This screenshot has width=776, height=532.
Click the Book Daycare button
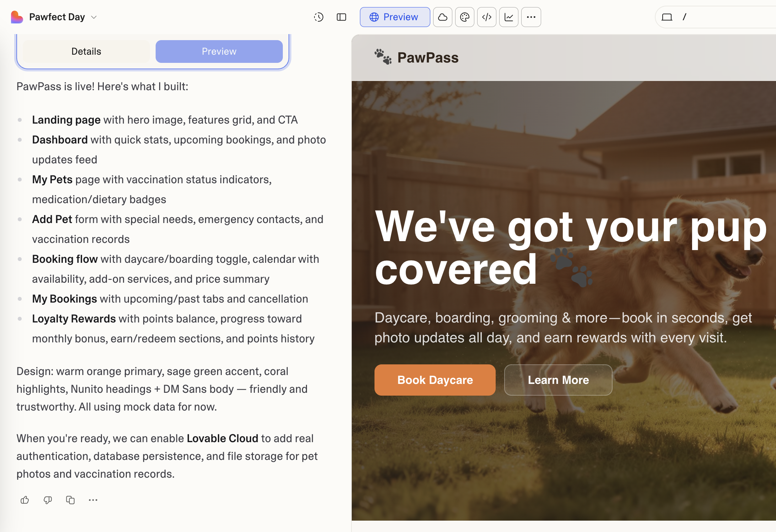pos(435,380)
